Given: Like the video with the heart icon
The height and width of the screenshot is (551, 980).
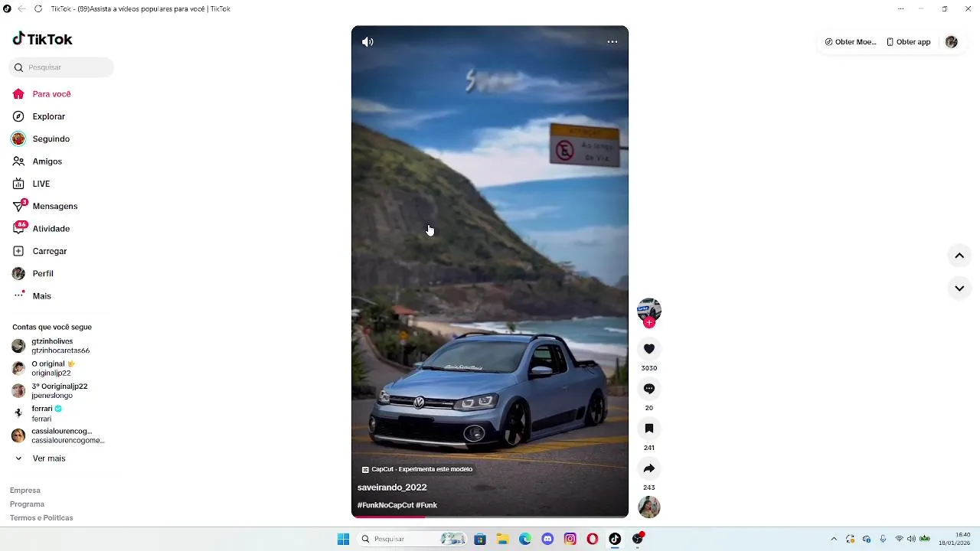Looking at the screenshot, I should point(649,349).
